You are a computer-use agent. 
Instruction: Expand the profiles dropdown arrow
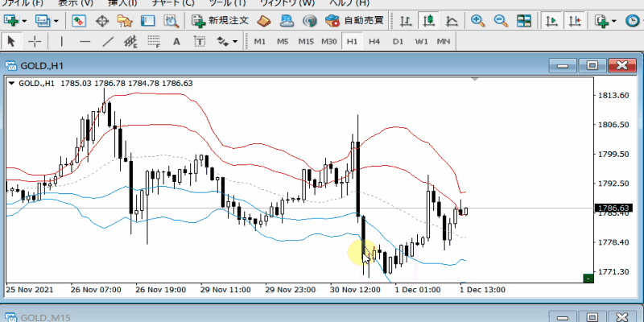[56, 20]
